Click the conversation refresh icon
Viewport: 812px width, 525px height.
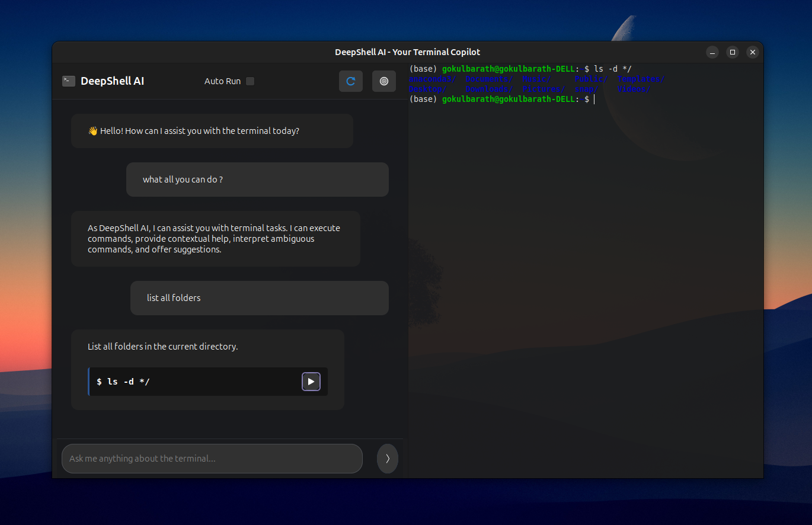coord(350,81)
